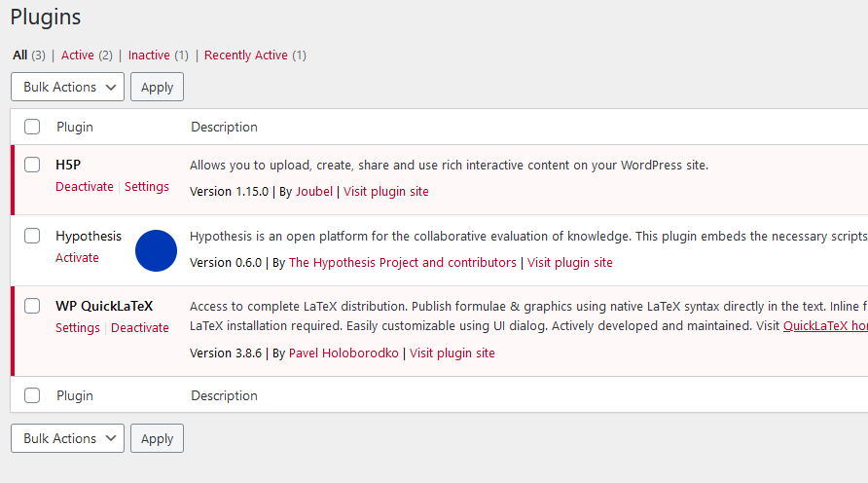Select the All plugins filter
Screen dimensions: 868x483
pyautogui.click(x=19, y=56)
